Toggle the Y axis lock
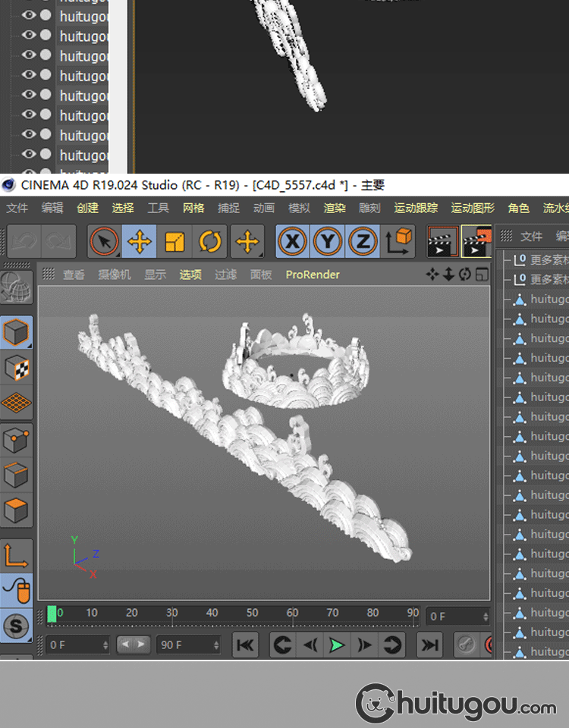 [328, 242]
